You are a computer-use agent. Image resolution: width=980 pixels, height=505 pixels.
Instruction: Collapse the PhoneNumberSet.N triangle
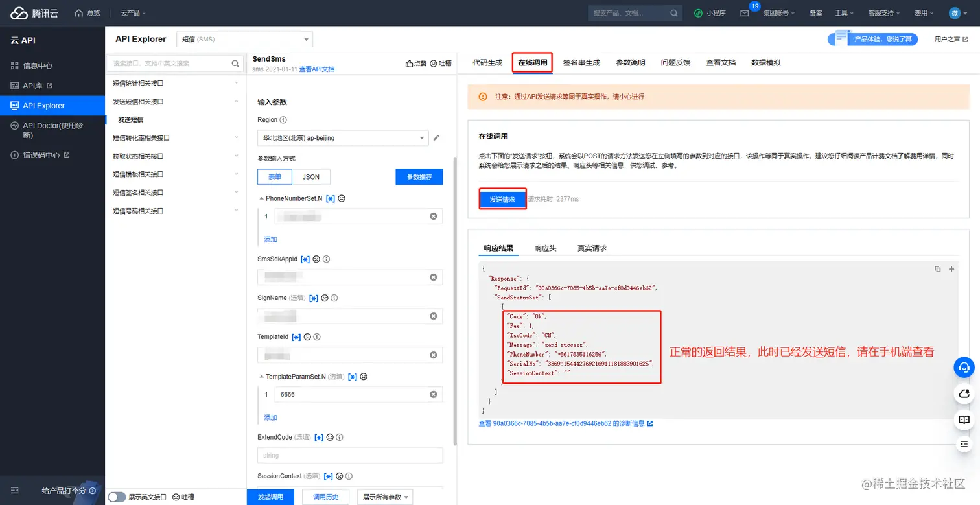coord(261,198)
